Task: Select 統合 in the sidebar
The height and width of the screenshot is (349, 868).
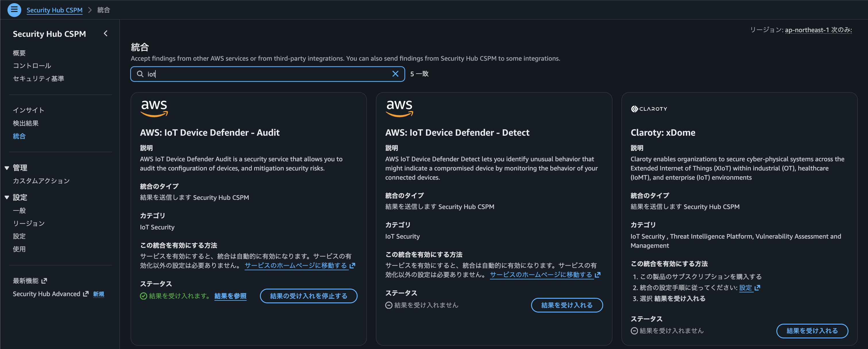Action: point(19,136)
